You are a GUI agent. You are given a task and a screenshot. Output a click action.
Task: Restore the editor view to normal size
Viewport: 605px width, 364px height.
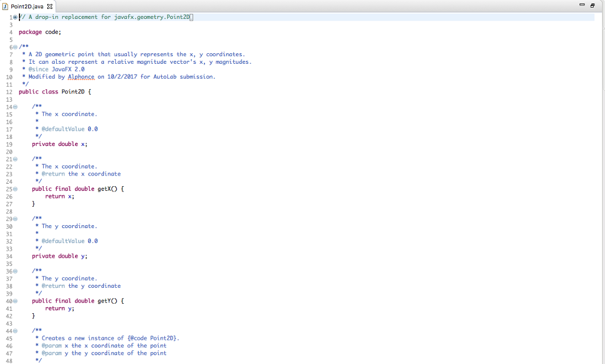tap(592, 5)
